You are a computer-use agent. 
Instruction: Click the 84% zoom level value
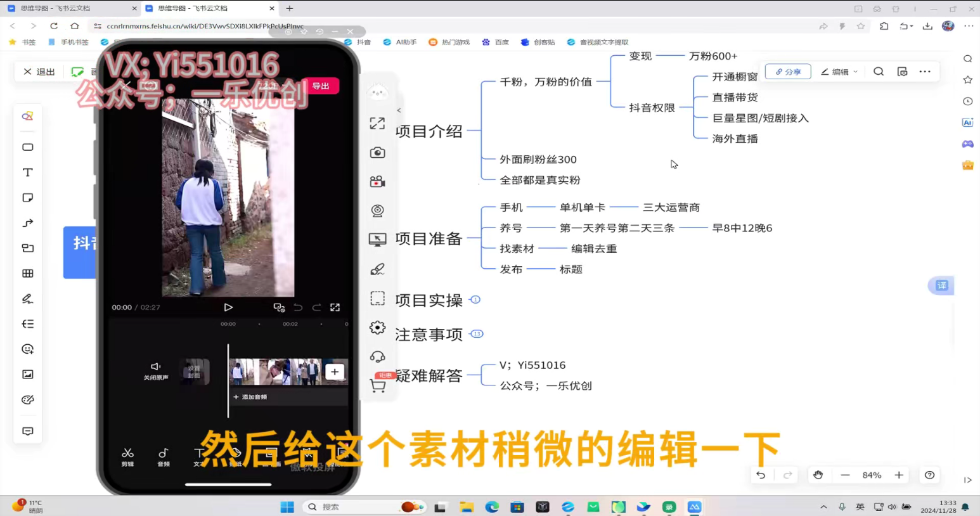click(x=872, y=475)
